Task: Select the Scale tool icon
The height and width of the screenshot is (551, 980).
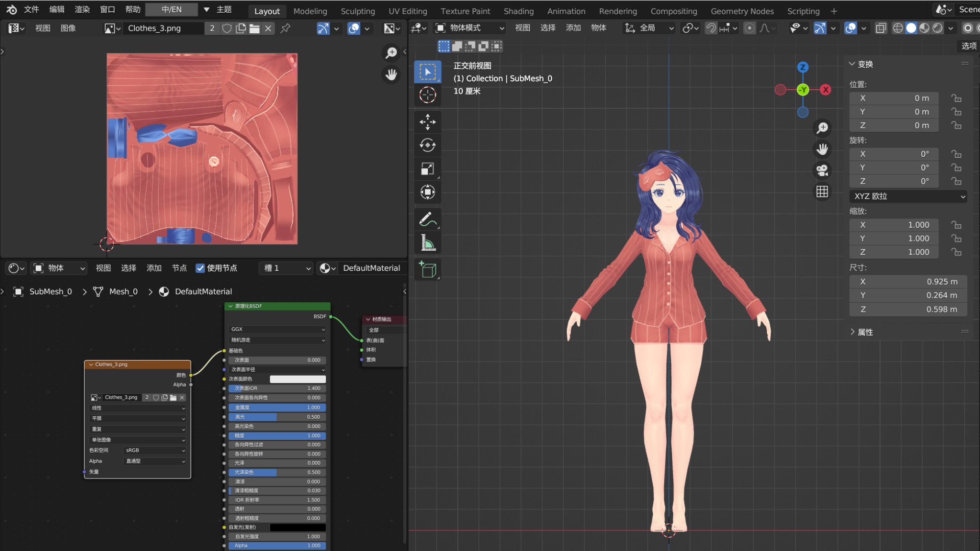Action: pos(427,169)
